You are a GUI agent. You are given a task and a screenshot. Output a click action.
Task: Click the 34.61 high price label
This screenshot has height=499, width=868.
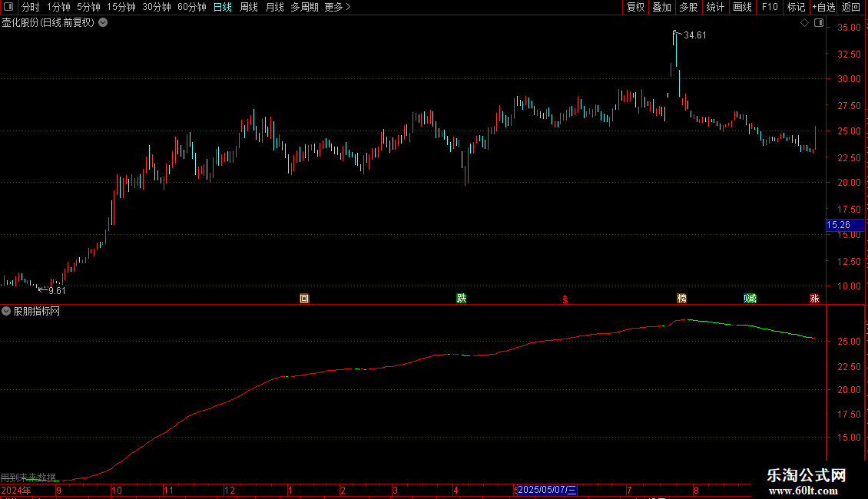click(694, 35)
